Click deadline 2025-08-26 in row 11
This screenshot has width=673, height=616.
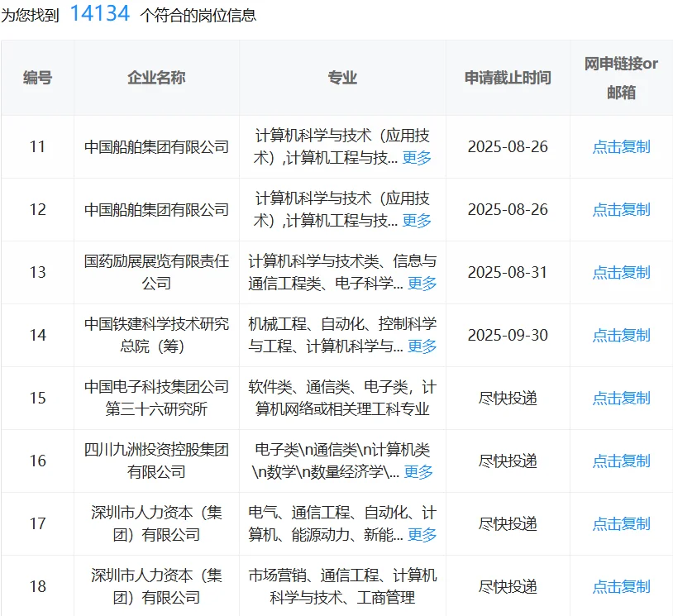[x=508, y=147]
